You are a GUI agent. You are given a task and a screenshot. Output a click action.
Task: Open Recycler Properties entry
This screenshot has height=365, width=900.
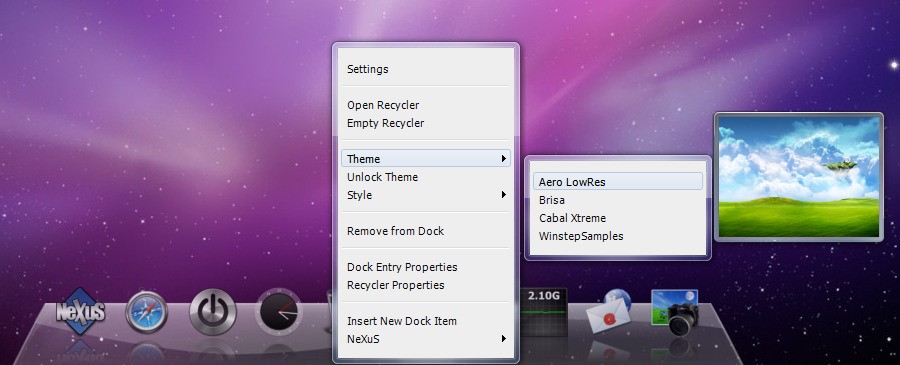pyautogui.click(x=425, y=285)
